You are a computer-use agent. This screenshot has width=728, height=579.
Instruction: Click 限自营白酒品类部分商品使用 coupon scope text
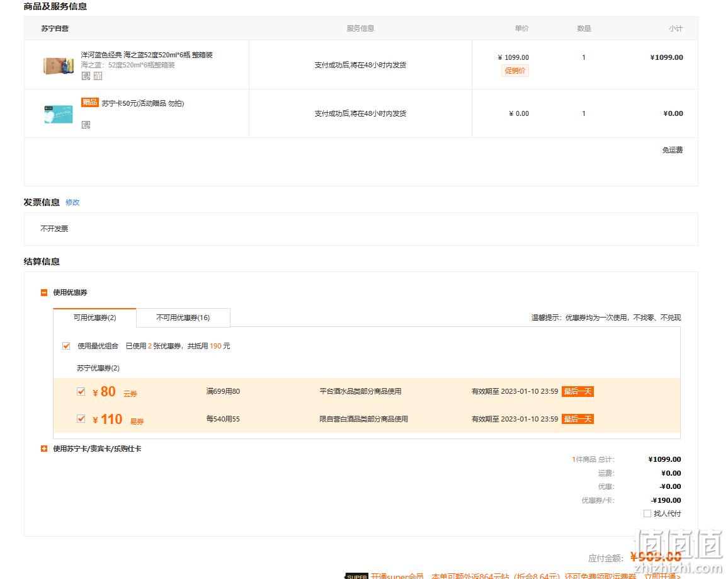(363, 419)
